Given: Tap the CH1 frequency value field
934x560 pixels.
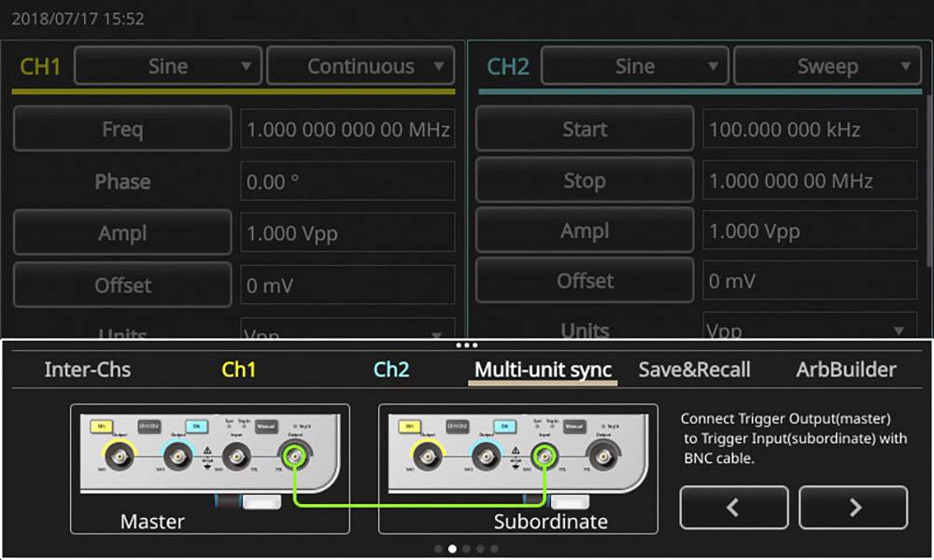Looking at the screenshot, I should (347, 129).
